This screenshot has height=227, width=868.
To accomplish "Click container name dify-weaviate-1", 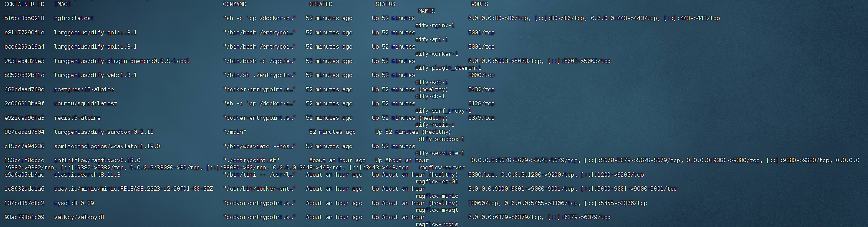I will [440, 153].
